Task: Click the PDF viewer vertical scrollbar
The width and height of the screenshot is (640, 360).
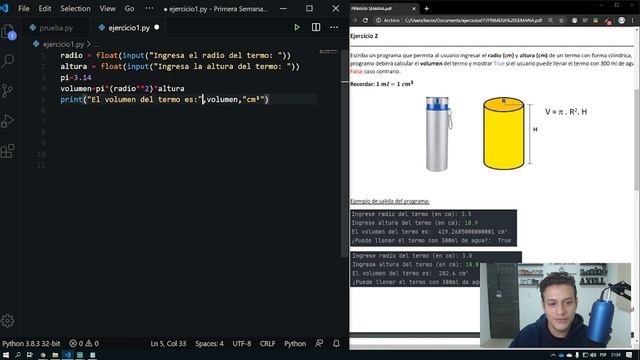Action: coord(637,139)
